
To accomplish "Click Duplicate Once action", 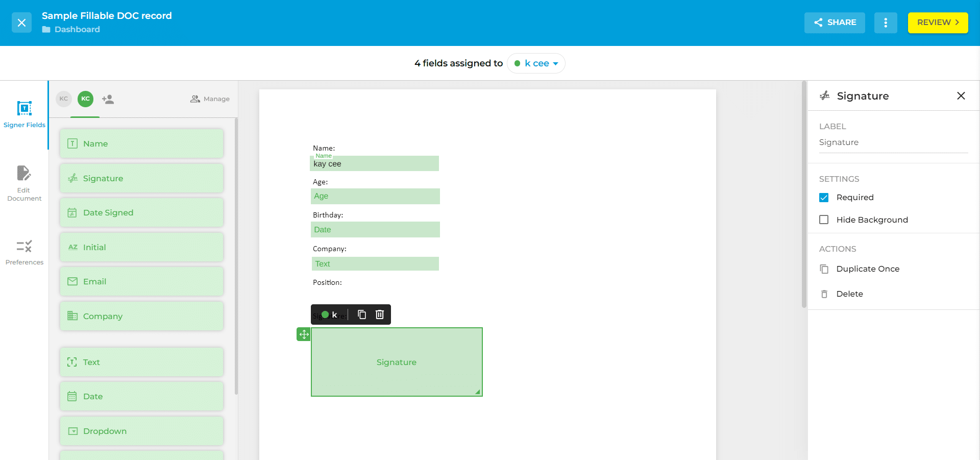I will click(x=860, y=269).
